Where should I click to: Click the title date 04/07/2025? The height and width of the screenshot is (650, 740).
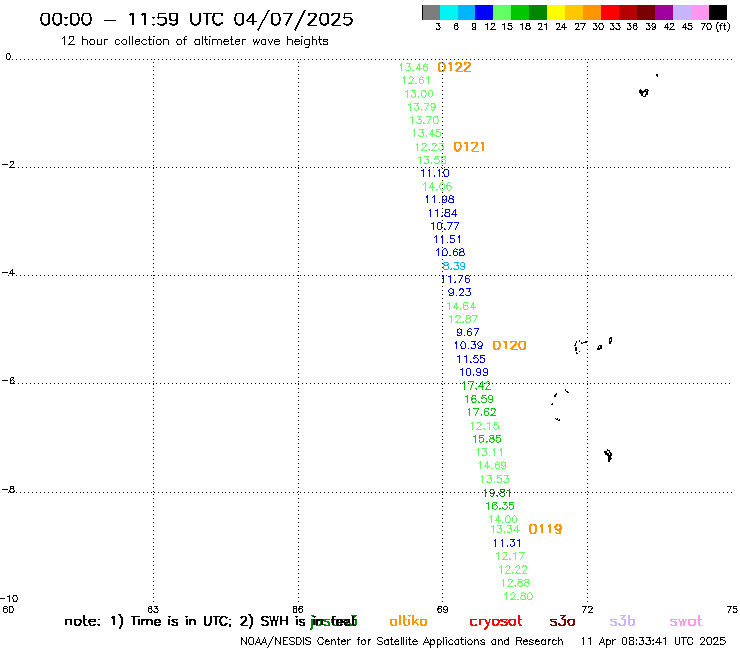point(293,19)
